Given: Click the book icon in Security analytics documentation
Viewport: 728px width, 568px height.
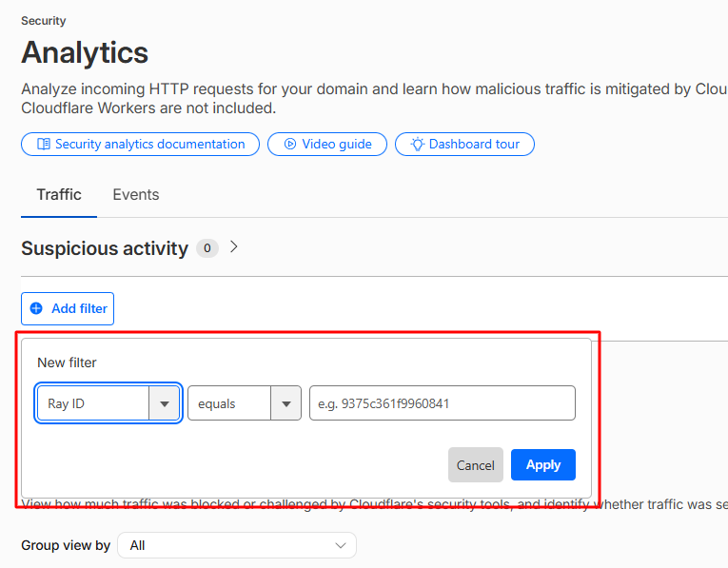Looking at the screenshot, I should click(x=44, y=145).
